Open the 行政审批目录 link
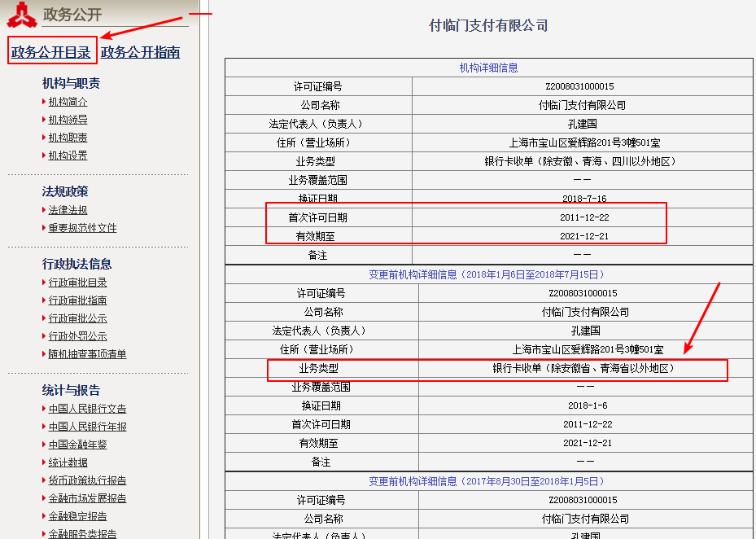Viewport: 756px width, 539px height. (x=75, y=281)
